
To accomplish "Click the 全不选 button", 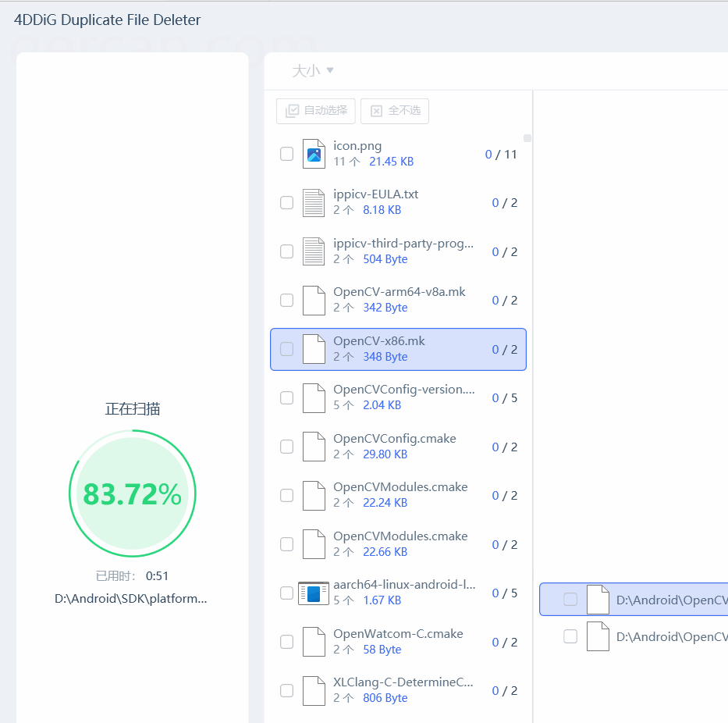I will tap(395, 111).
